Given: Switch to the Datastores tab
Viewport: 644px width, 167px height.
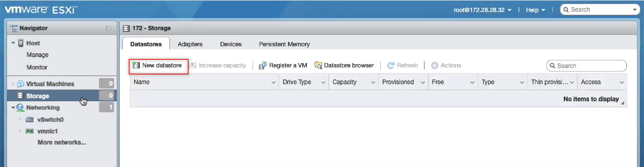Looking at the screenshot, I should point(146,44).
